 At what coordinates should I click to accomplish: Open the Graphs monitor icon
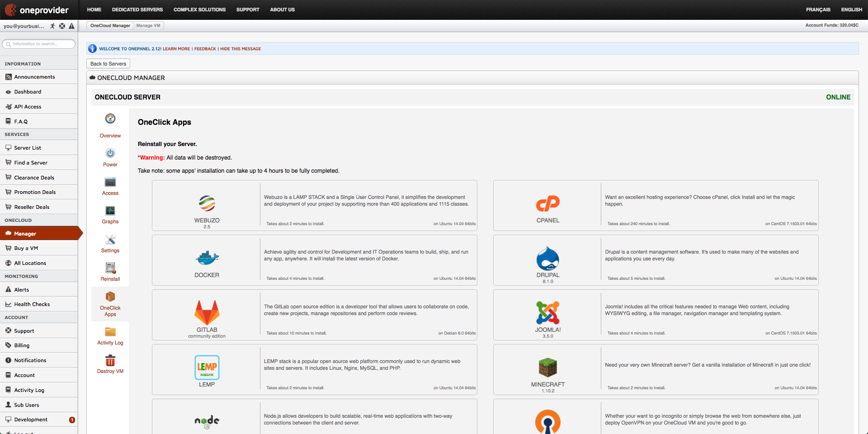110,211
